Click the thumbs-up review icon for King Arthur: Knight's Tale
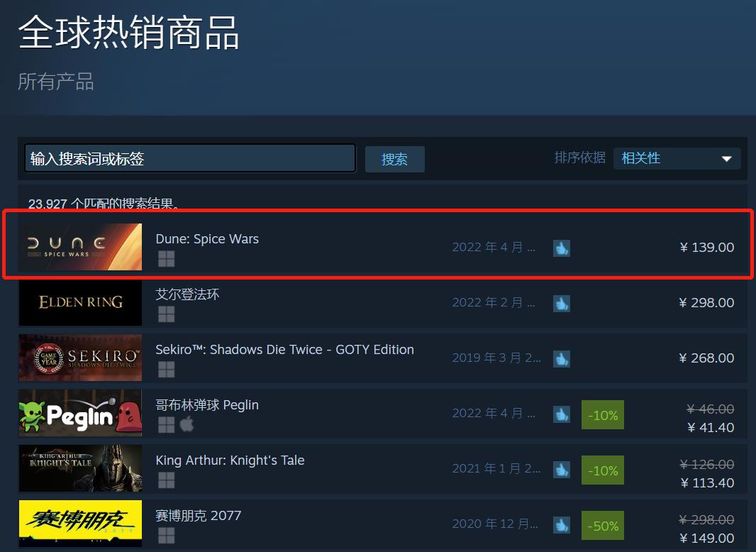 561,470
